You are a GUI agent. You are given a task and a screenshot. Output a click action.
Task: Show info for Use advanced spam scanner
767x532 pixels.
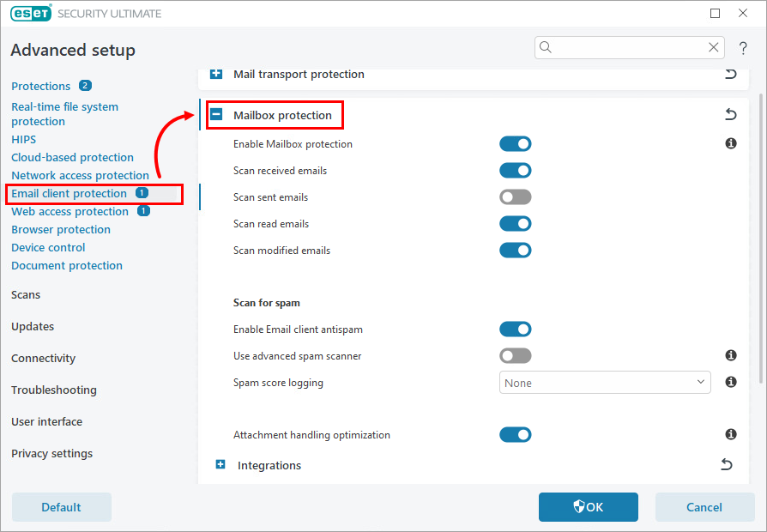(731, 355)
